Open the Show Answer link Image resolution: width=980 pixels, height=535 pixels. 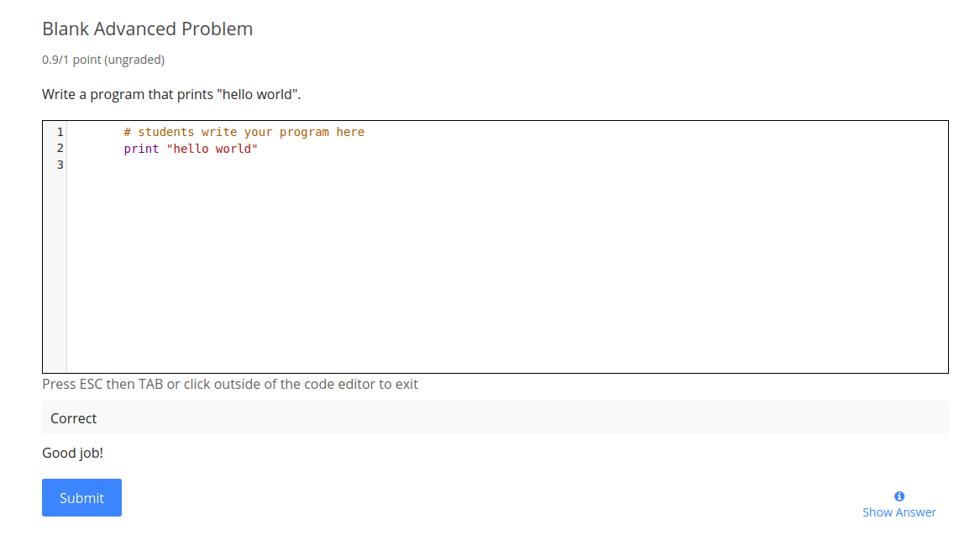899,511
